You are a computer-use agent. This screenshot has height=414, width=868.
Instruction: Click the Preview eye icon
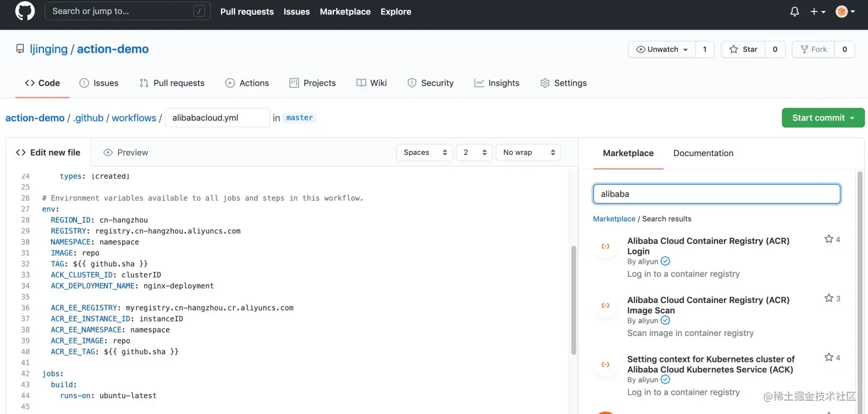(x=108, y=153)
